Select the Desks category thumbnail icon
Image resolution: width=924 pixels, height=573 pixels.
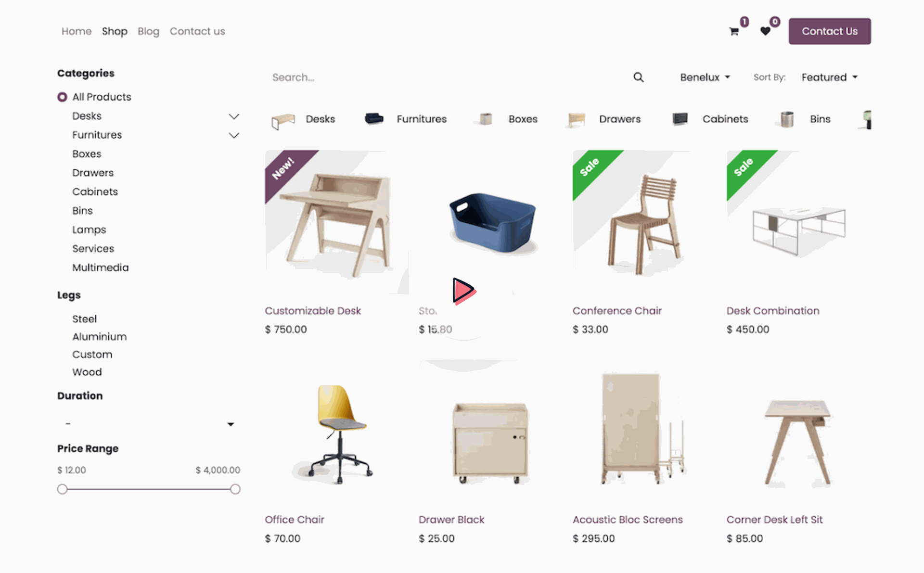point(283,120)
